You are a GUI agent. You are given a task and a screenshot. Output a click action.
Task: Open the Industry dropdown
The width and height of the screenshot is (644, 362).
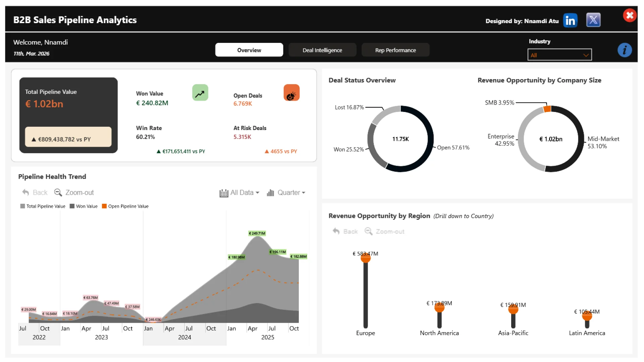tap(559, 55)
